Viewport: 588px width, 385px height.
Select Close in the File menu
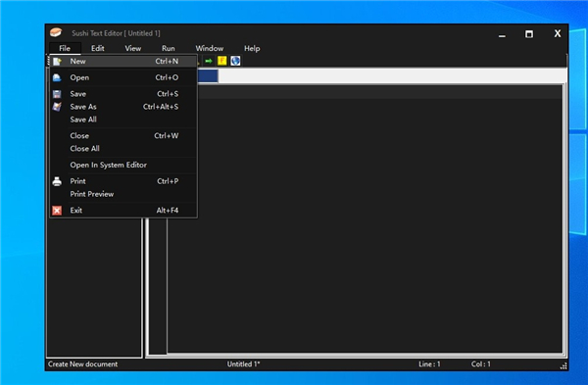click(x=123, y=136)
